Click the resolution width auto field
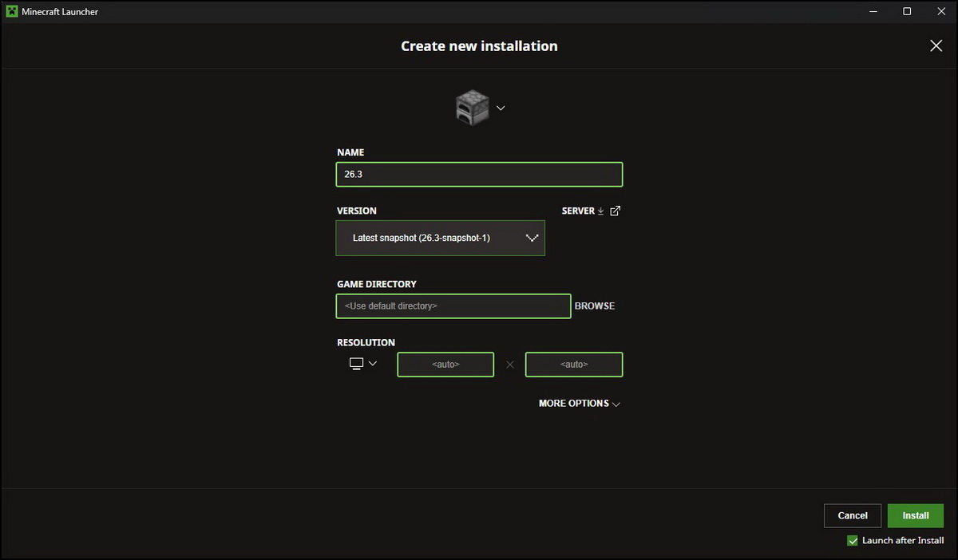This screenshot has width=958, height=560. coord(445,365)
